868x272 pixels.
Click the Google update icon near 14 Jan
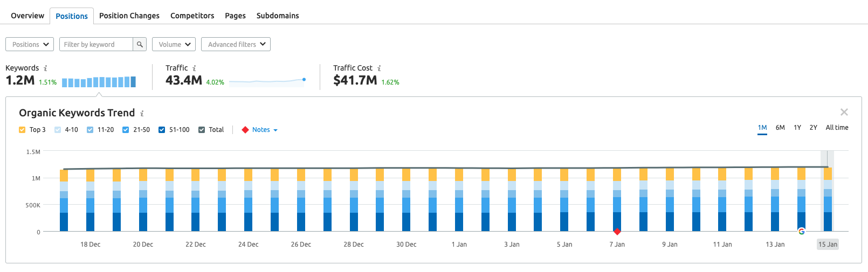pos(802,231)
